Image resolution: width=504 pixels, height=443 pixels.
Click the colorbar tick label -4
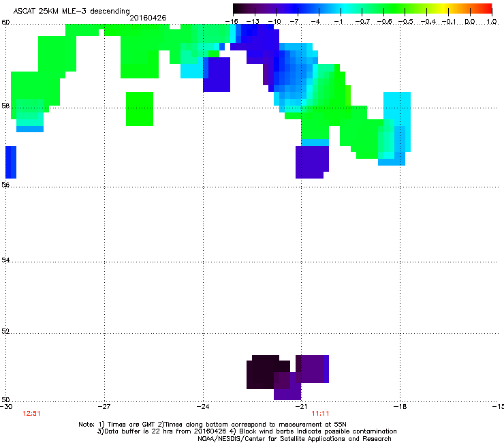click(x=316, y=22)
